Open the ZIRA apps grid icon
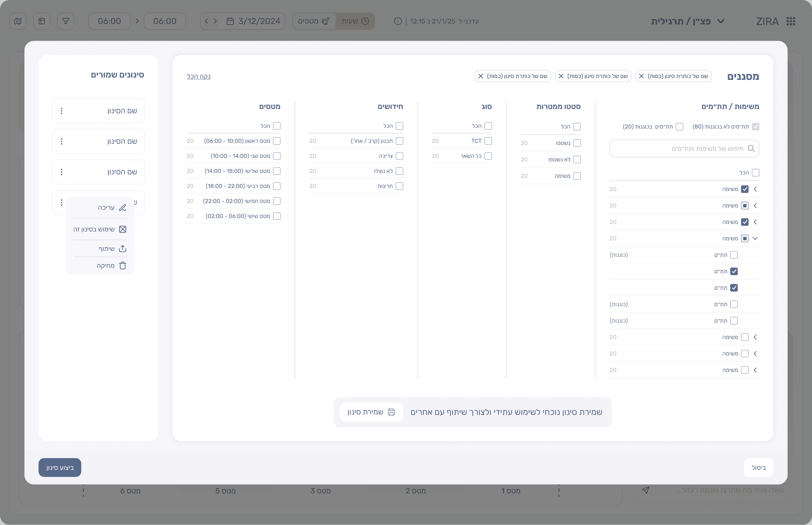 point(791,21)
